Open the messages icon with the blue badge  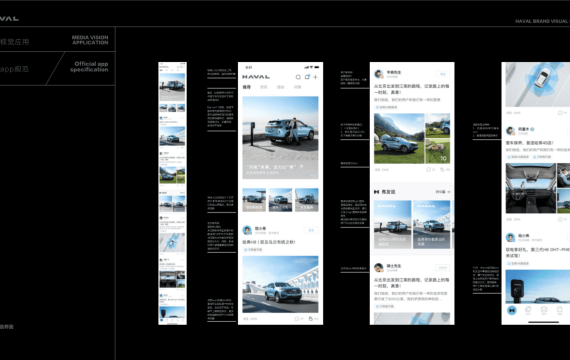(x=307, y=77)
